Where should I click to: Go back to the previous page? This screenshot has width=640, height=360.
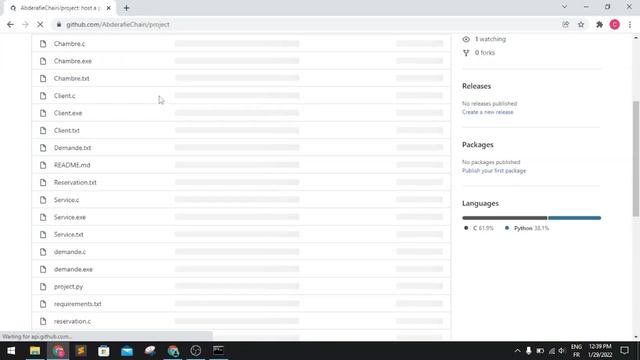coord(10,24)
